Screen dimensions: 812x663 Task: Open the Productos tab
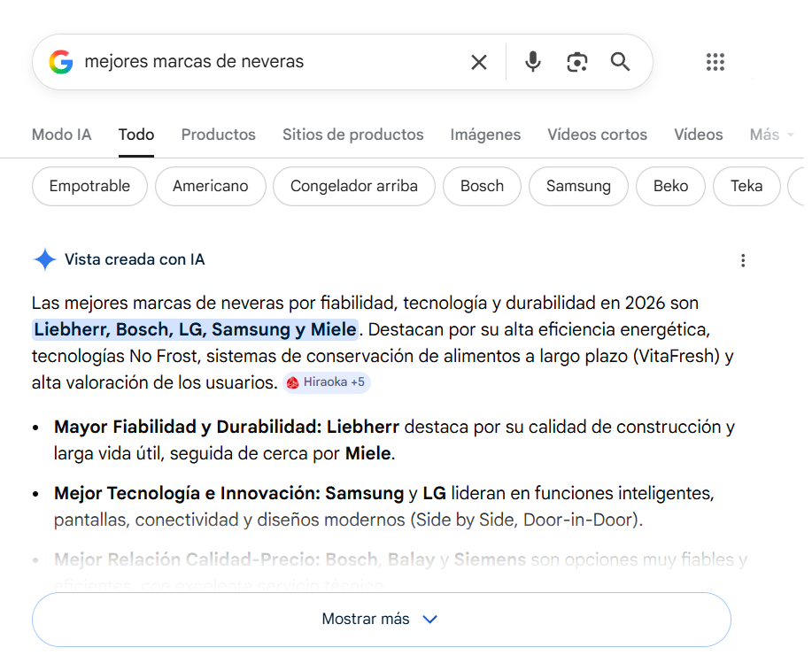coord(218,135)
